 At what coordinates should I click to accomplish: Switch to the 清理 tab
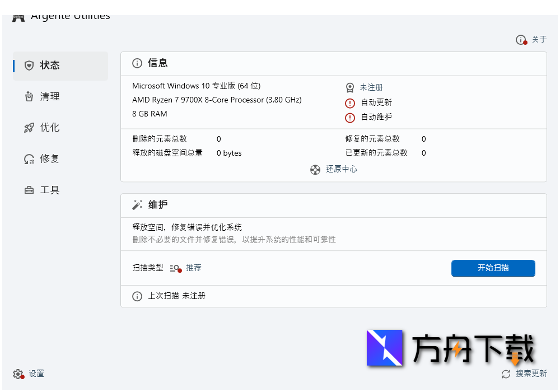pos(50,97)
